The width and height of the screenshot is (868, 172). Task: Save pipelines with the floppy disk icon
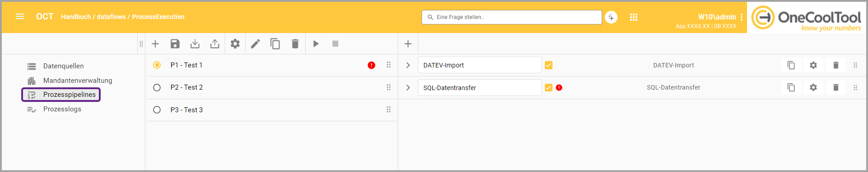coord(175,44)
